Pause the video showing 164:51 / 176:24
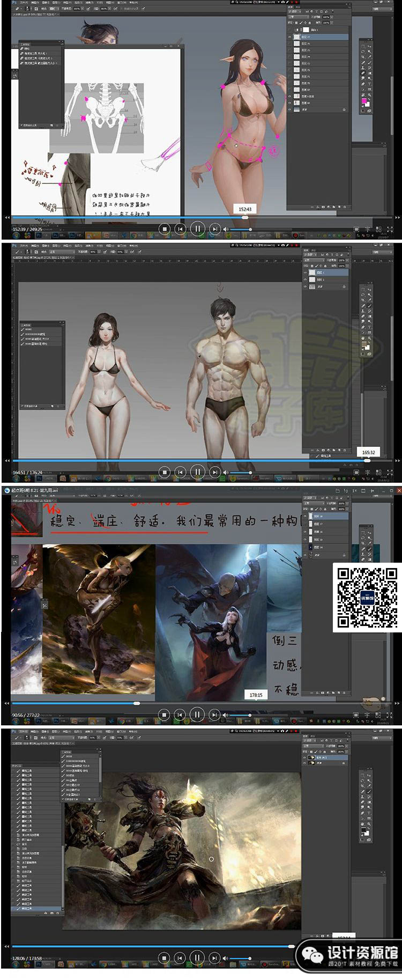Screen dimensions: 402x980 coord(197,472)
